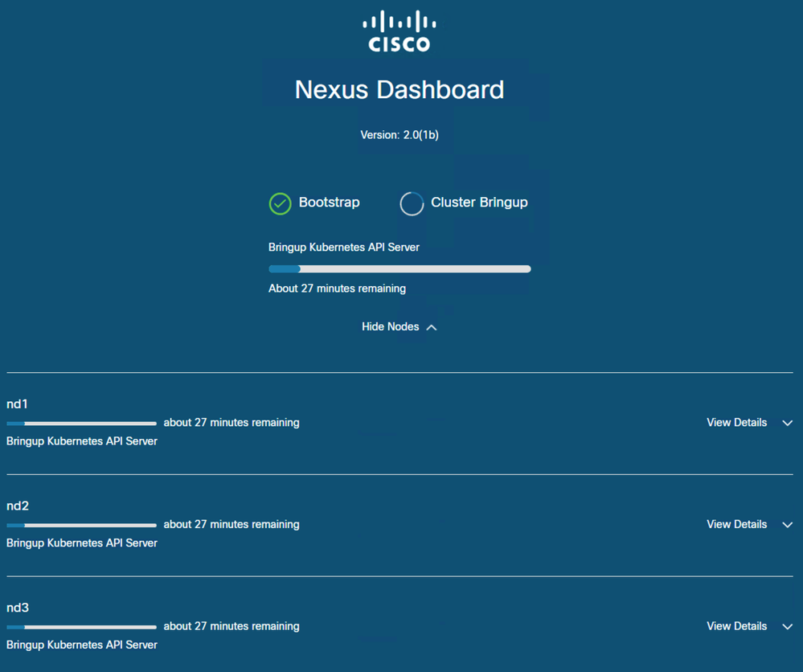Expand nd1 details chevron
Viewport: 803px width, 672px height.
pyautogui.click(x=788, y=423)
